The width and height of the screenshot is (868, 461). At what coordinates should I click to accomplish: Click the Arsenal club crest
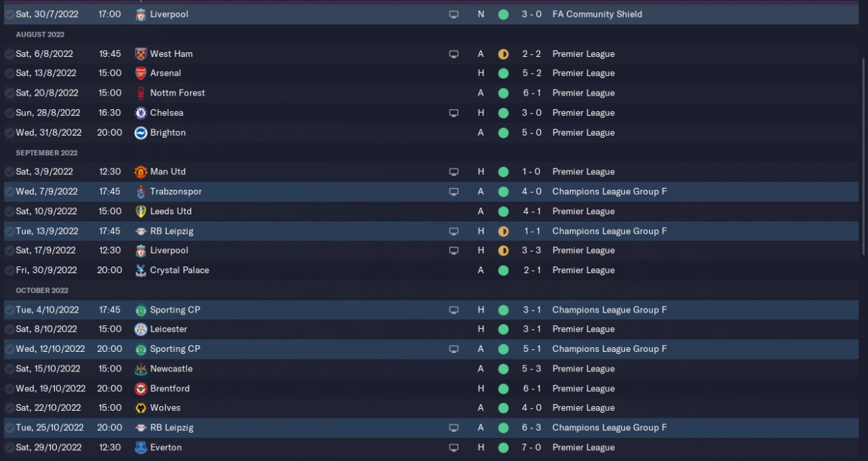(140, 73)
